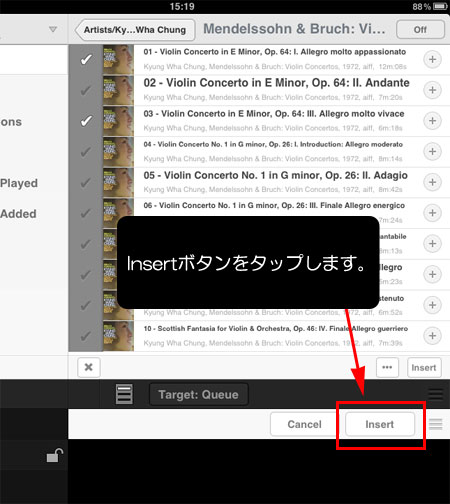Select sidebar item ending 'ons'
Viewport: 450px width, 504px height.
[x=11, y=122]
